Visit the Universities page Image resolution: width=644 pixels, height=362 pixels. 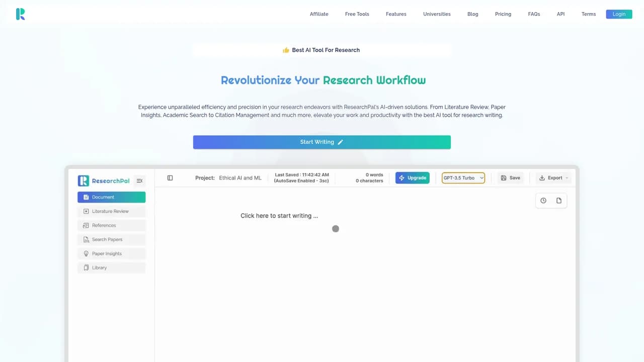[x=437, y=14]
